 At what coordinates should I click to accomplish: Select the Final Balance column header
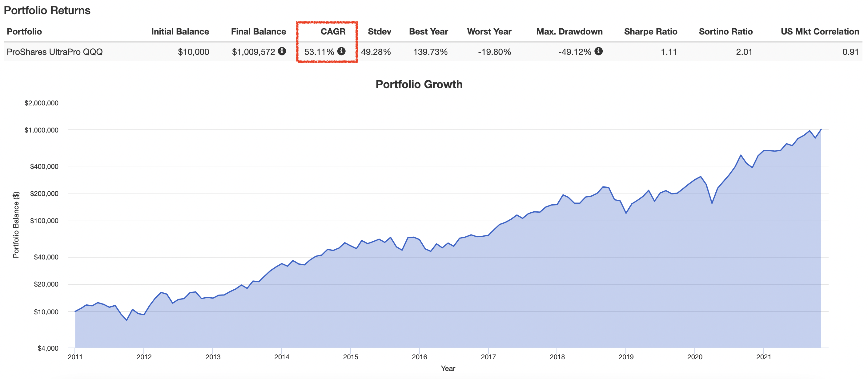[259, 32]
